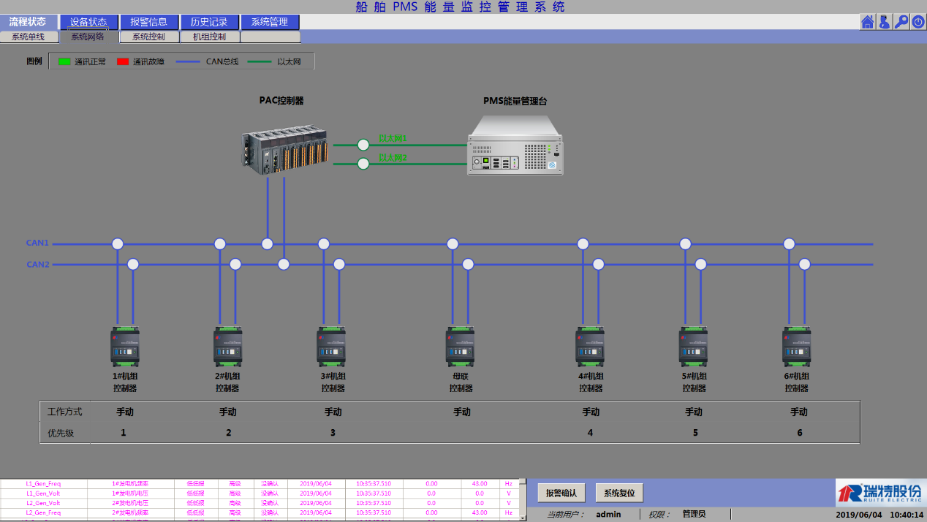Click the alarm list vertical scrollbar

click(x=523, y=499)
